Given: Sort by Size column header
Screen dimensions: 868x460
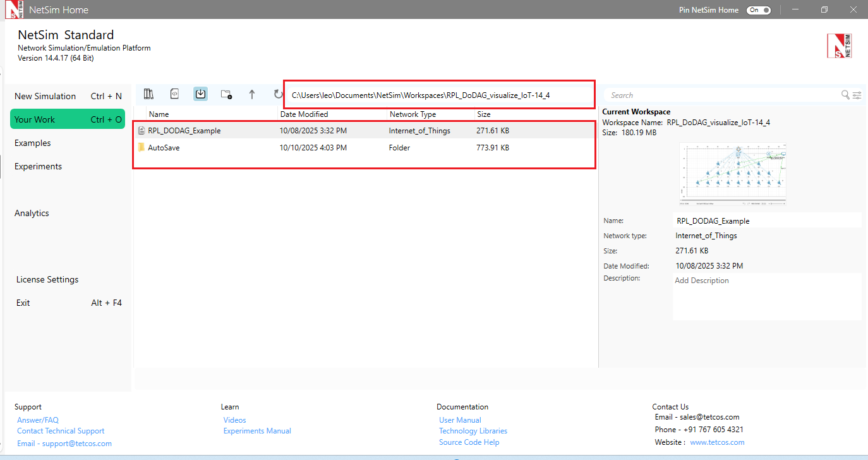Looking at the screenshot, I should tap(484, 114).
